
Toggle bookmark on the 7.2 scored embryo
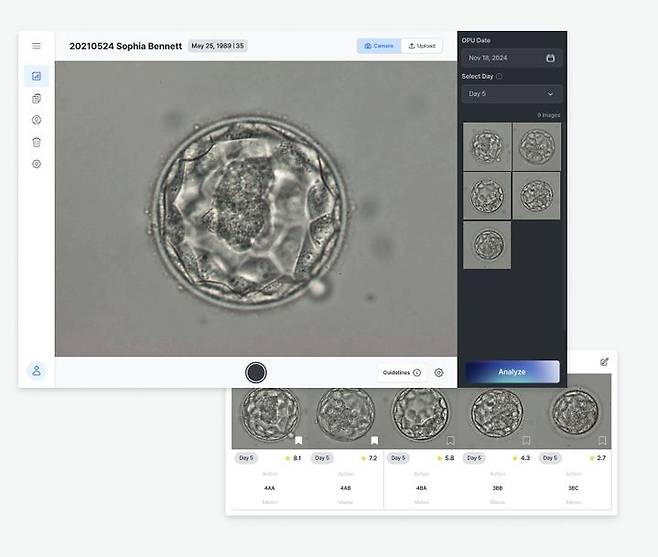click(x=375, y=440)
